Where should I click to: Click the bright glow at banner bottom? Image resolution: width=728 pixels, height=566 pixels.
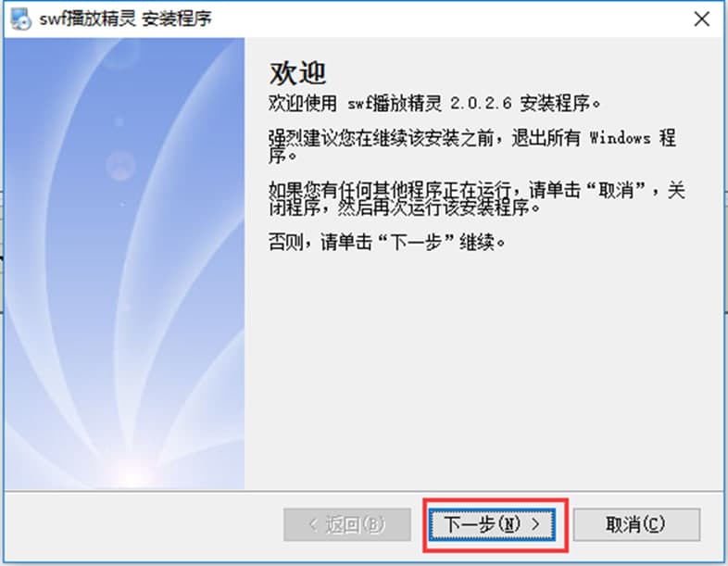pyautogui.click(x=132, y=474)
